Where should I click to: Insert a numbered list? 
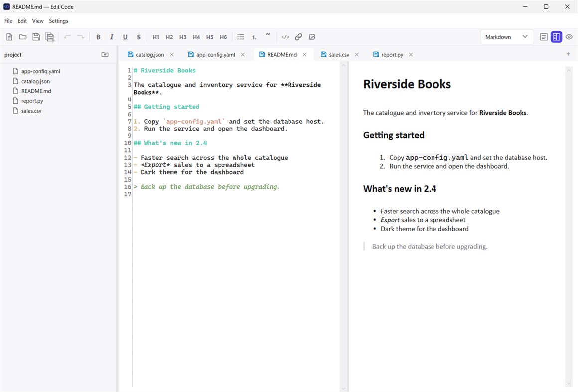click(x=254, y=37)
